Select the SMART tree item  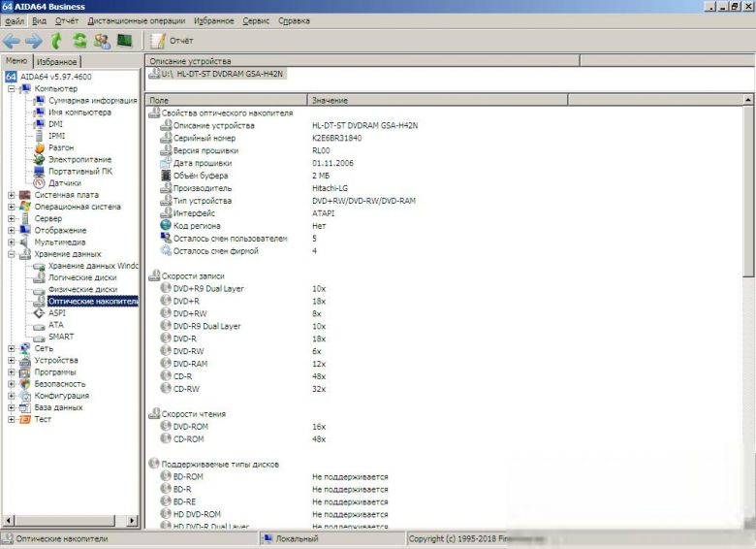tap(61, 337)
